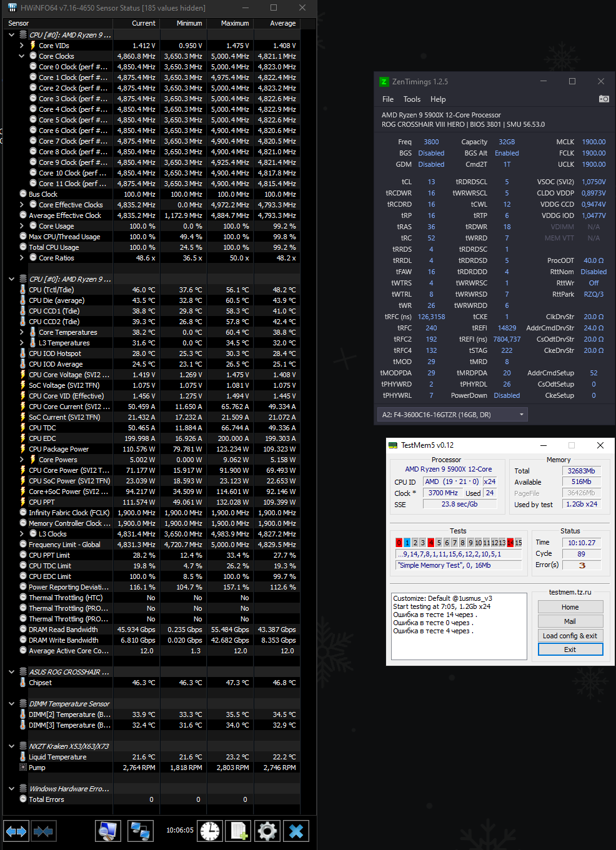Image resolution: width=616 pixels, height=850 pixels.
Task: Click the ZenTimings green Z title icon
Action: [x=384, y=82]
